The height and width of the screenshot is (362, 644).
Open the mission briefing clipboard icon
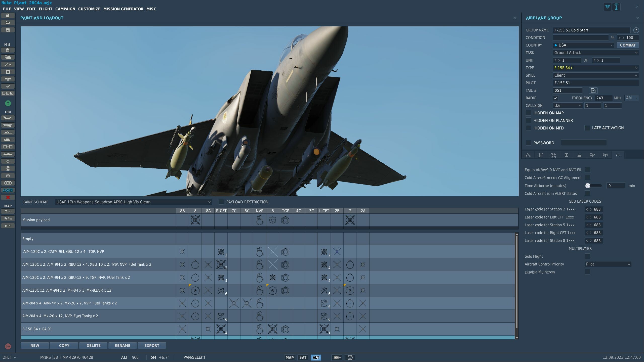click(8, 50)
